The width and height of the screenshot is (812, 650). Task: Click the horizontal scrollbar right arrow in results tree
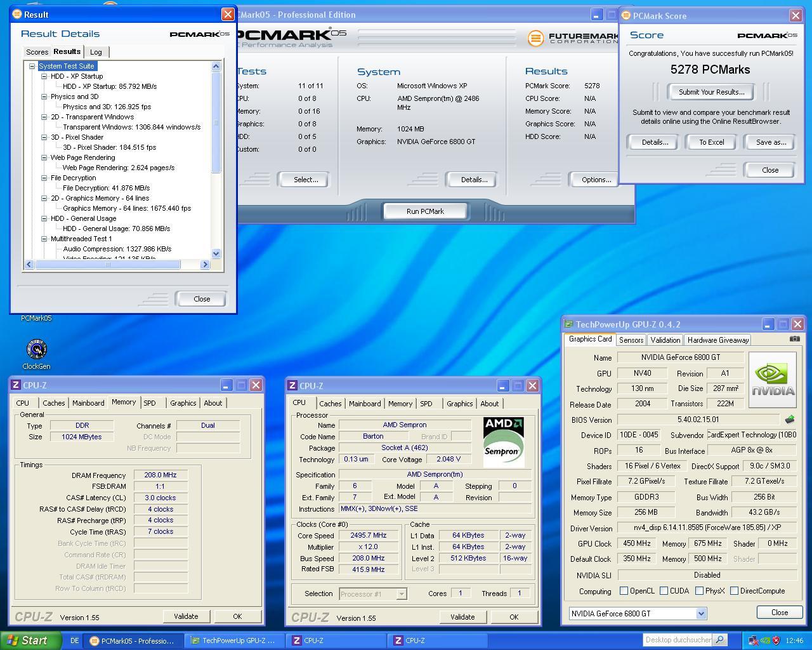point(204,264)
